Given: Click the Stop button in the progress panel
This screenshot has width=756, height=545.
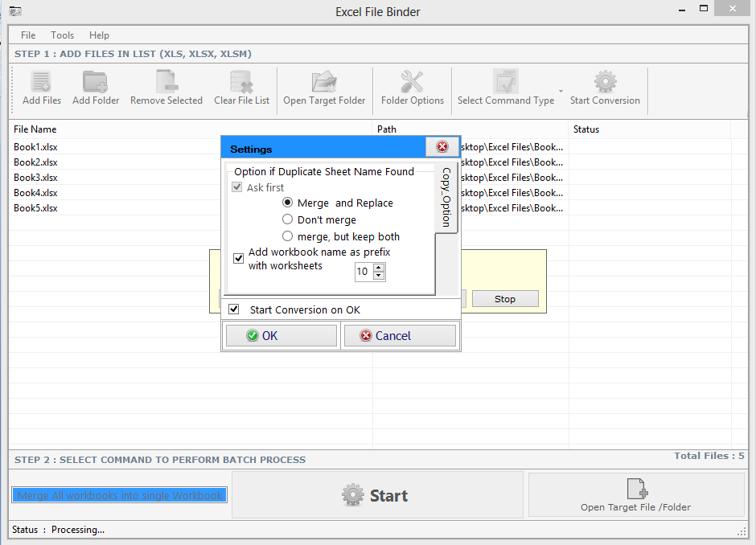Looking at the screenshot, I should (x=505, y=299).
